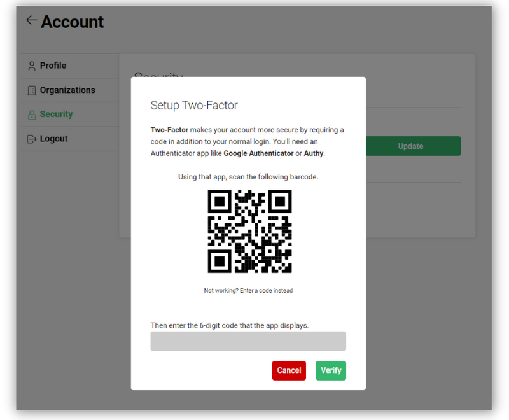Click the green Verify button
Image resolution: width=509 pixels, height=420 pixels.
[x=331, y=370]
